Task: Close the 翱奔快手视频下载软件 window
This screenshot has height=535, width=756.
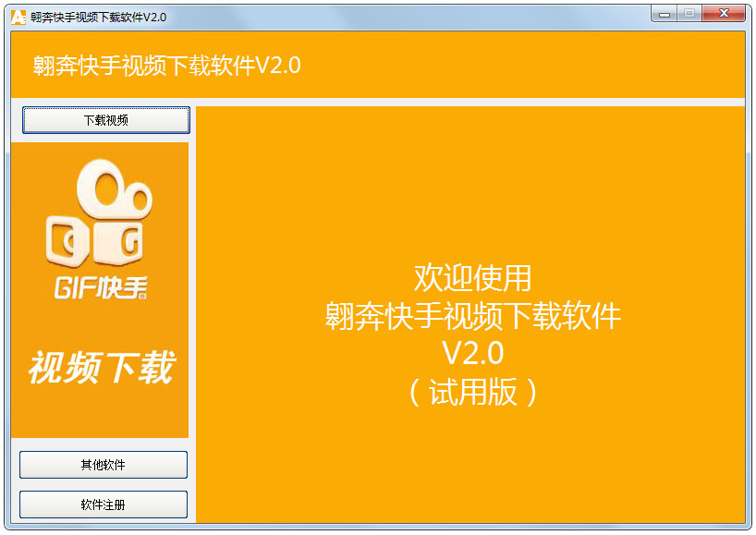Action: point(724,14)
